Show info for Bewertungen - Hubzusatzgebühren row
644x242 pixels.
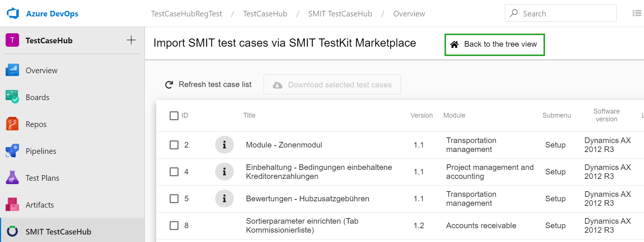pyautogui.click(x=224, y=199)
